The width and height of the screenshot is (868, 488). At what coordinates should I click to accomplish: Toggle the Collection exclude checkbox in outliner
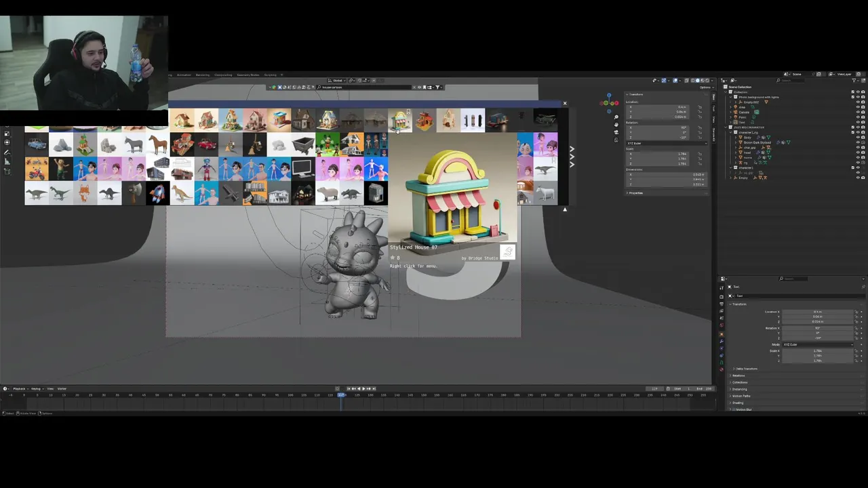(x=852, y=91)
